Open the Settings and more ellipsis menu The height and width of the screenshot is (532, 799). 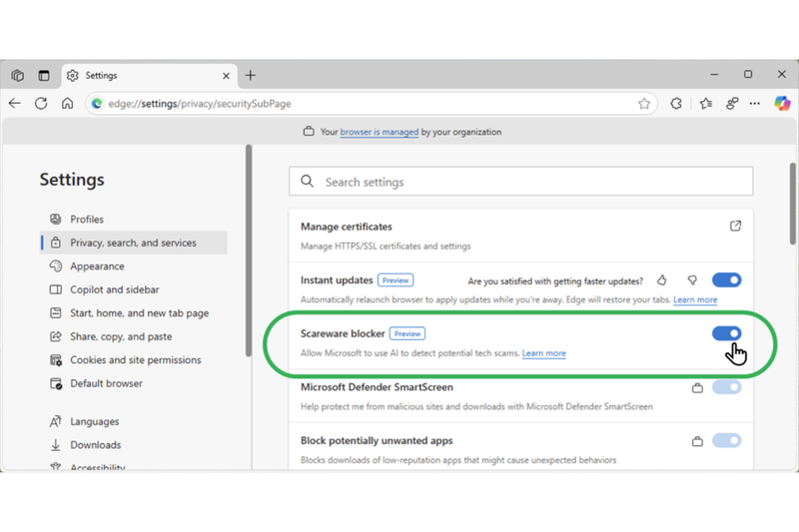tap(756, 103)
